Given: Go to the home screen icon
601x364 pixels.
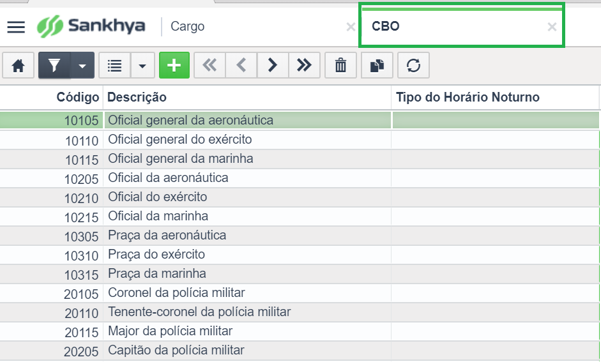Looking at the screenshot, I should (18, 66).
